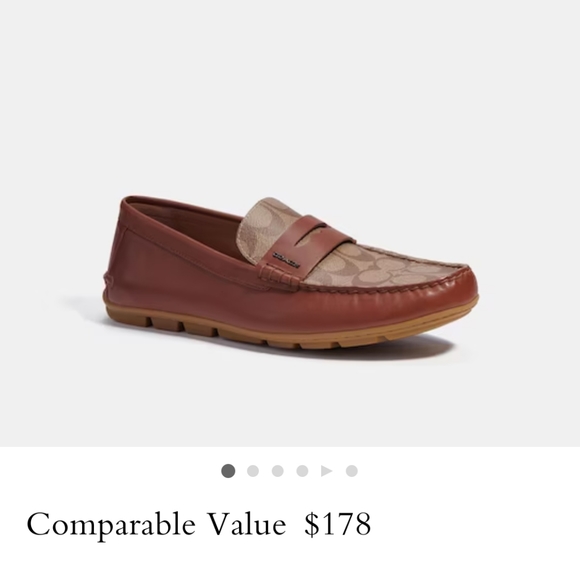580x580 pixels.
Task: Tap empty gray backdrop above the shoe
Action: (x=290, y=92)
